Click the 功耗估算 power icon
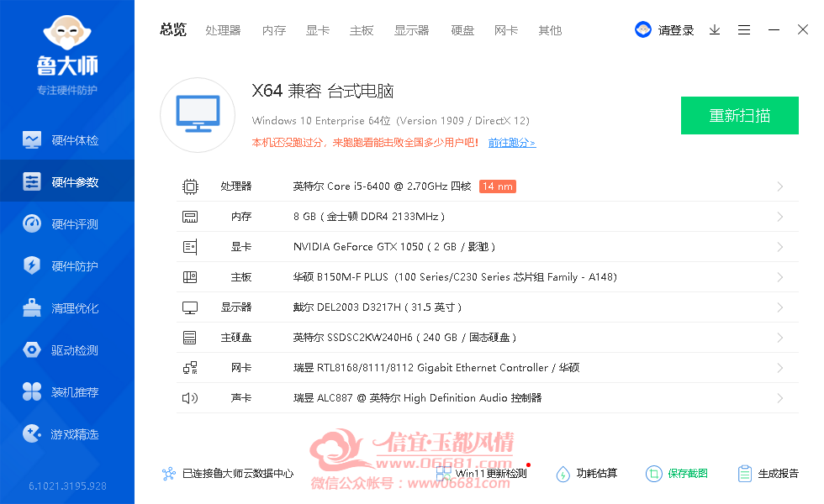 [563, 474]
